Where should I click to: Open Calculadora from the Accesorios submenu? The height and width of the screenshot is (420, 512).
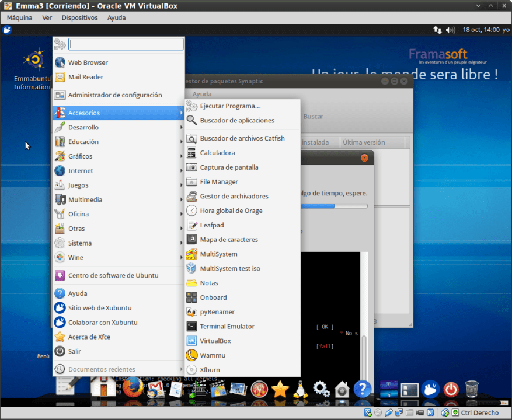coord(217,153)
